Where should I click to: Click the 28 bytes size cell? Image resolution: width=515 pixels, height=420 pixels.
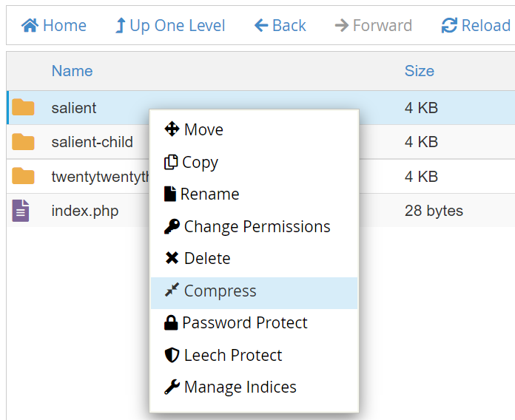(x=434, y=210)
